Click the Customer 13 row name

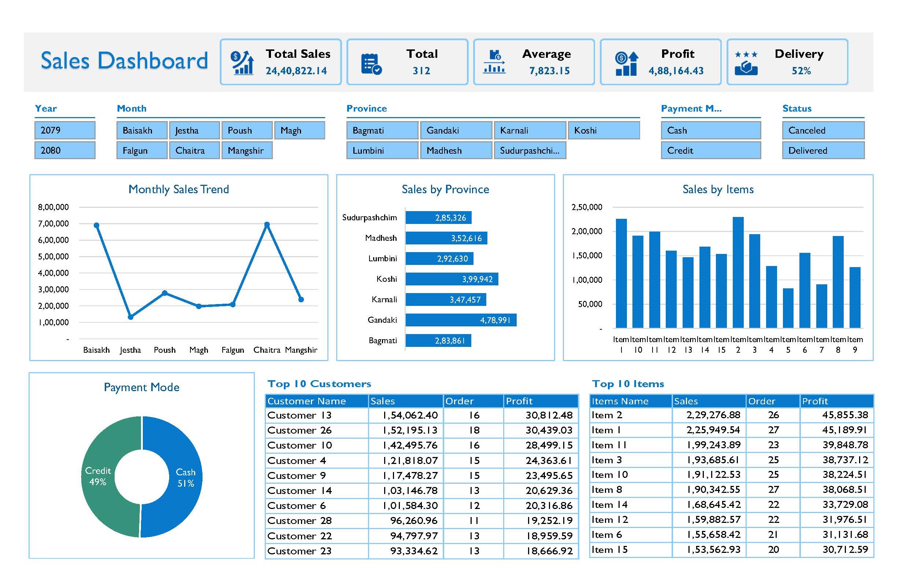tap(300, 415)
